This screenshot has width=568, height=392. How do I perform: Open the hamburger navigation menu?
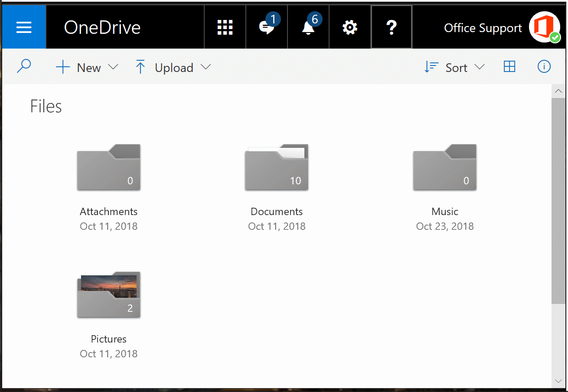(x=24, y=27)
